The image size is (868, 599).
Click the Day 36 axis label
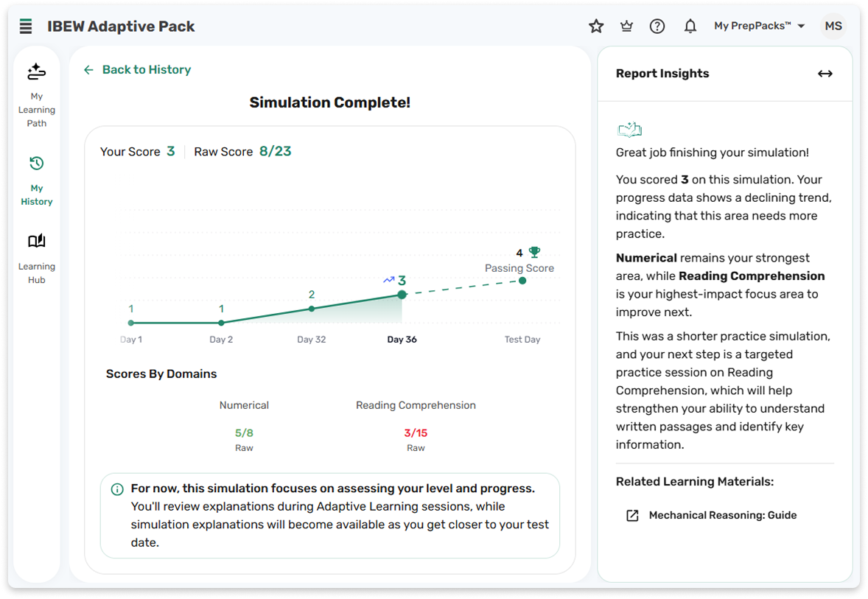point(402,340)
